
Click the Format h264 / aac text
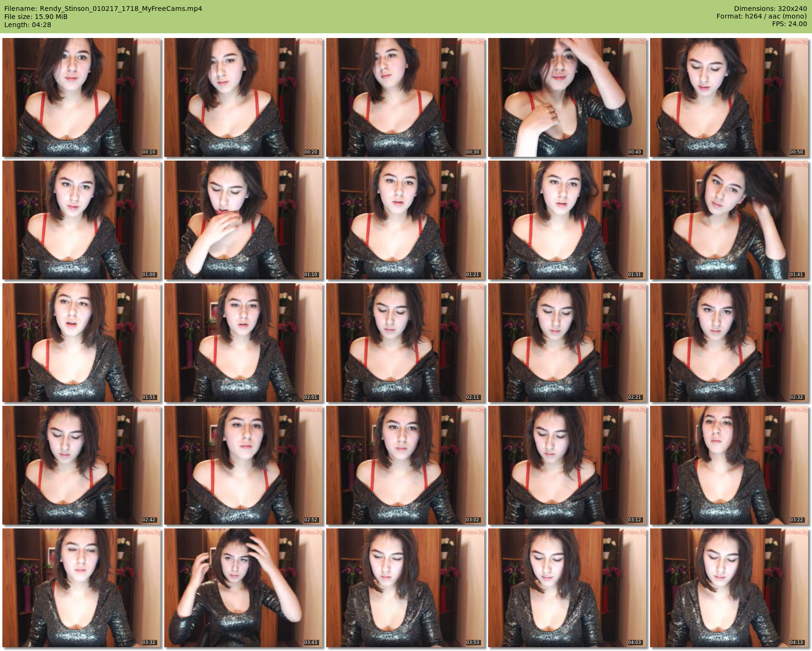pos(761,16)
